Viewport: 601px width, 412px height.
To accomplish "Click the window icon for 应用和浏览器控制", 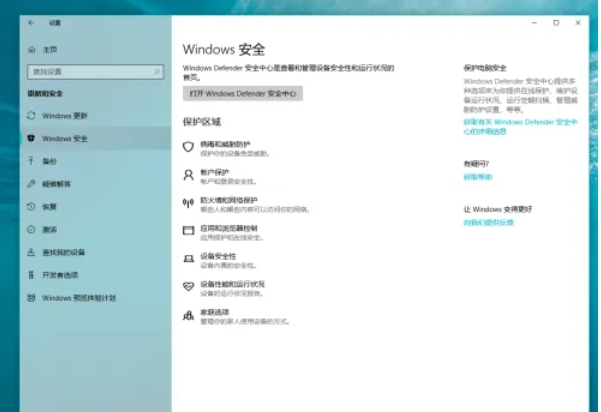I will tap(187, 230).
